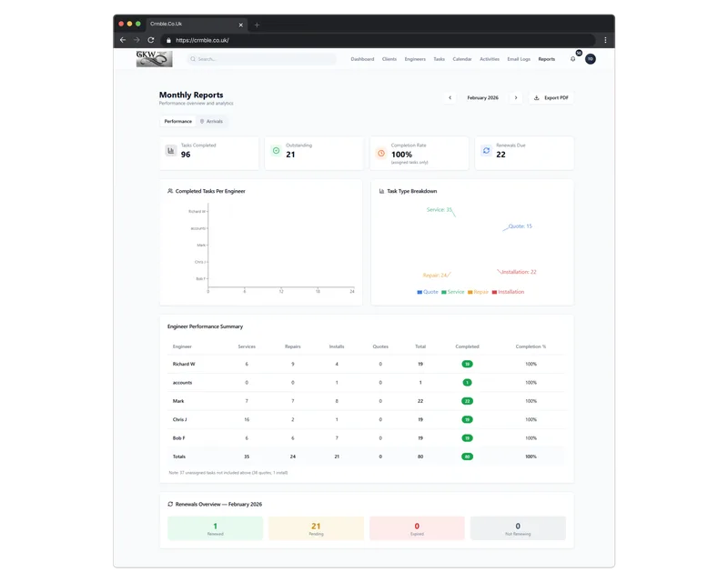This screenshot has height=582, width=728.
Task: Open the Engineers page link
Action: (415, 59)
